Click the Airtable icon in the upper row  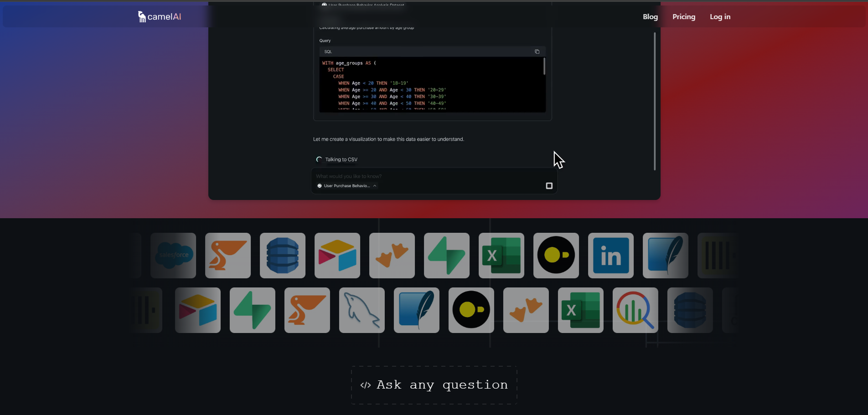tap(337, 256)
